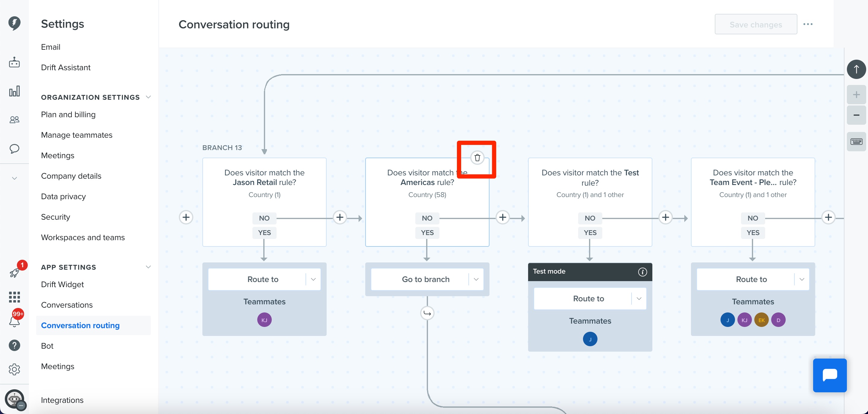Open the Integrations settings

point(62,400)
